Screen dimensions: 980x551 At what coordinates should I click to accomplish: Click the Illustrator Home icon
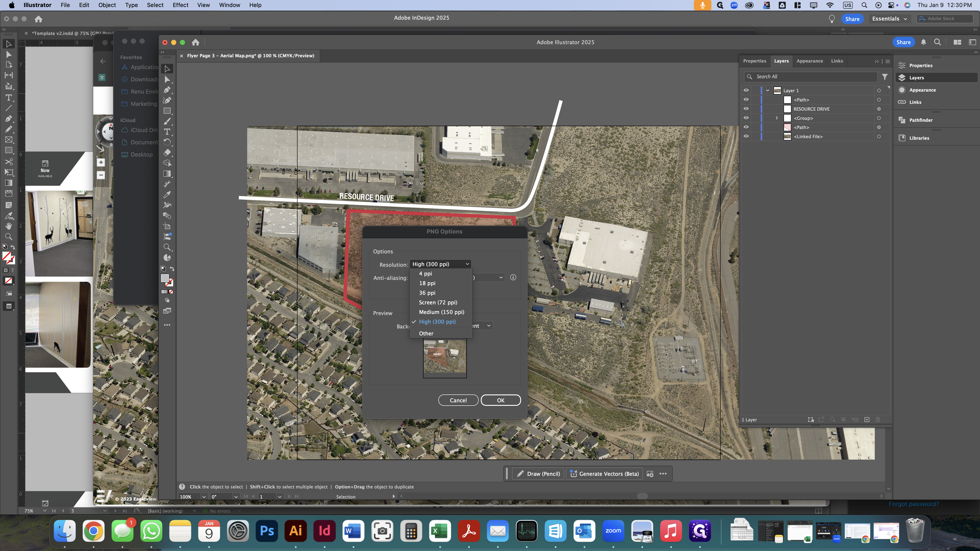196,42
